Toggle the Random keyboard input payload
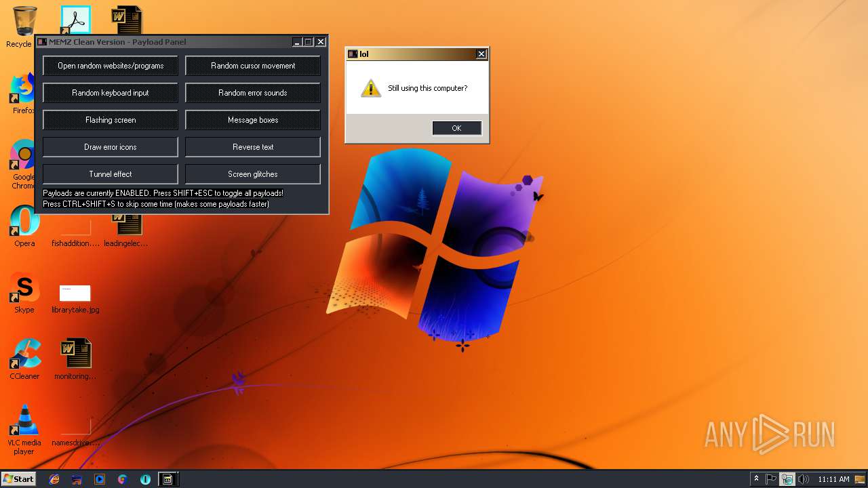 111,93
